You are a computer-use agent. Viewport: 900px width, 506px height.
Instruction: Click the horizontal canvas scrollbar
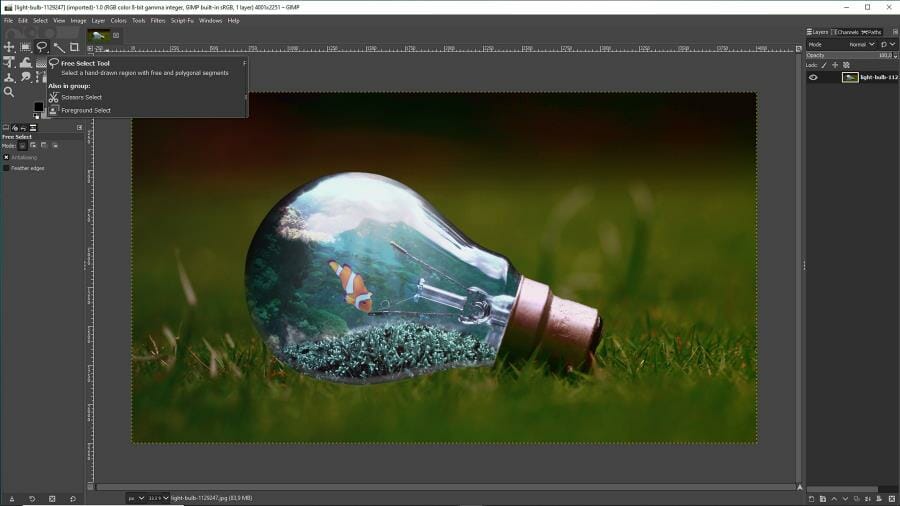point(445,487)
